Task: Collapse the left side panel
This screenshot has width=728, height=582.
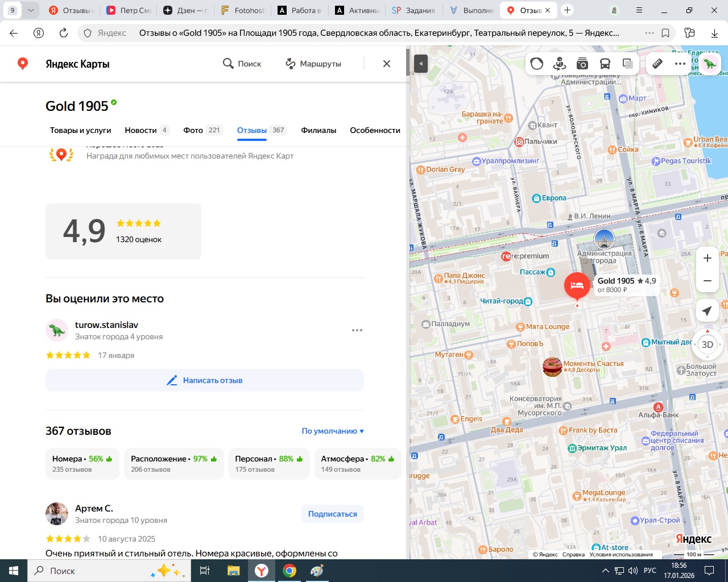Action: tap(420, 64)
